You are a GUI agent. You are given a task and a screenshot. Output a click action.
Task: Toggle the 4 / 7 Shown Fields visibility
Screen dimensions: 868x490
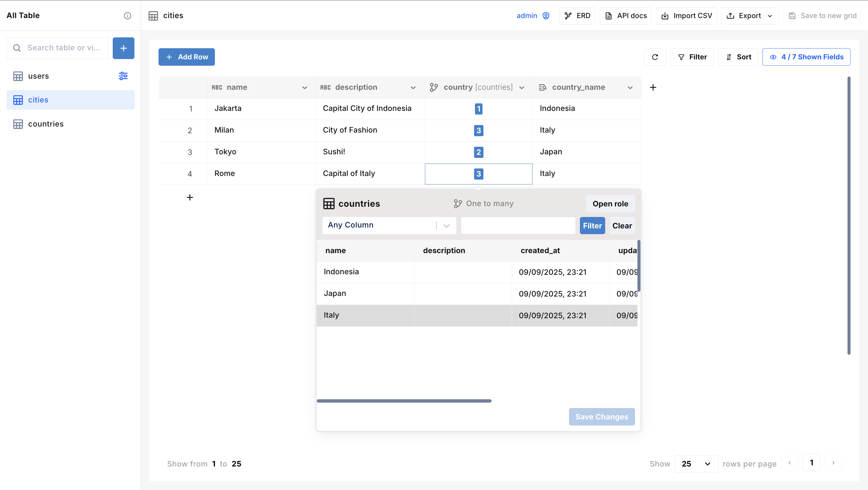(806, 57)
